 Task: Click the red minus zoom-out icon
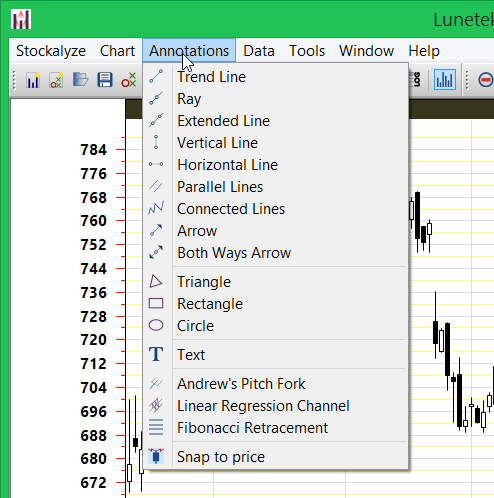[x=486, y=80]
